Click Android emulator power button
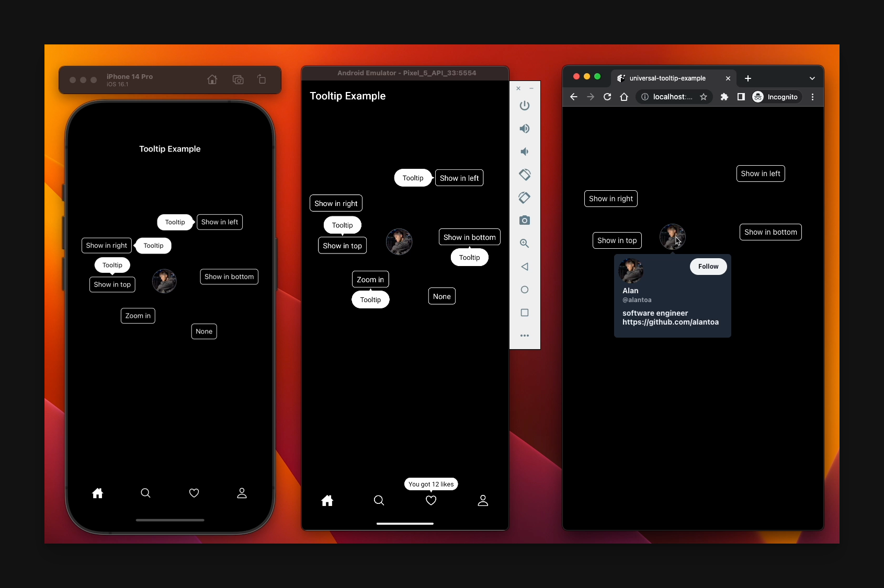The height and width of the screenshot is (588, 884). pyautogui.click(x=525, y=106)
